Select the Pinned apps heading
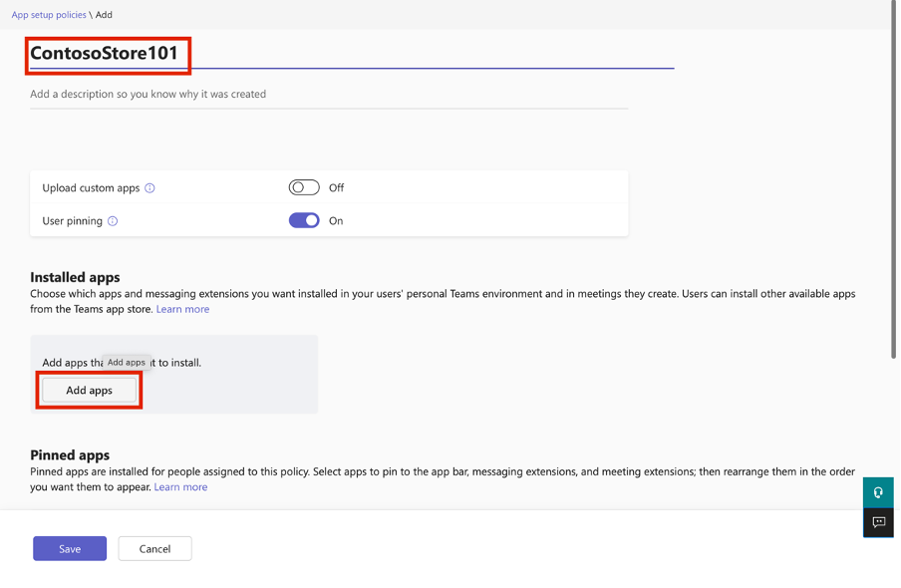Image resolution: width=901 pixels, height=588 pixels. point(70,455)
